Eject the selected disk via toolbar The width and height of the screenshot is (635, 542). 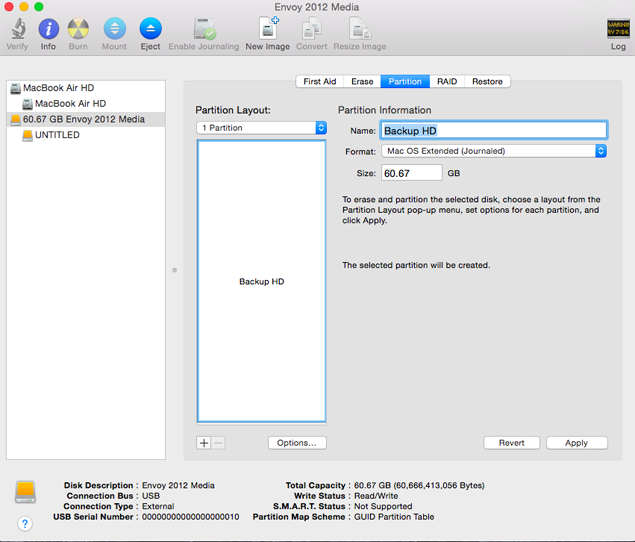(x=151, y=29)
